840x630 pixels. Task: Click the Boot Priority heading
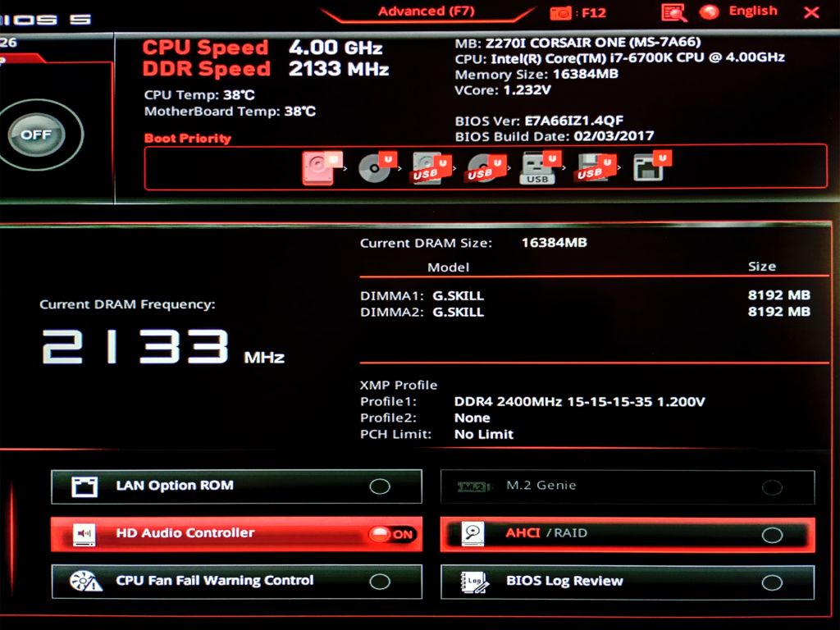click(188, 138)
